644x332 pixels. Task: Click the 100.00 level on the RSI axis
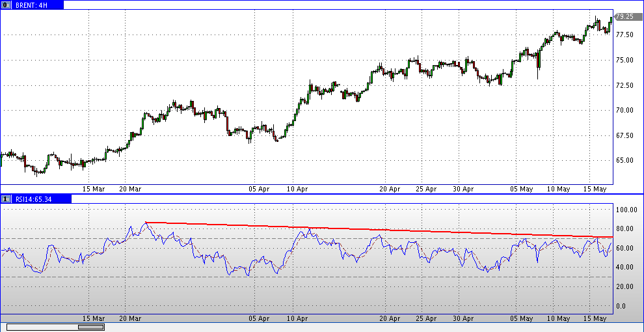pyautogui.click(x=626, y=210)
